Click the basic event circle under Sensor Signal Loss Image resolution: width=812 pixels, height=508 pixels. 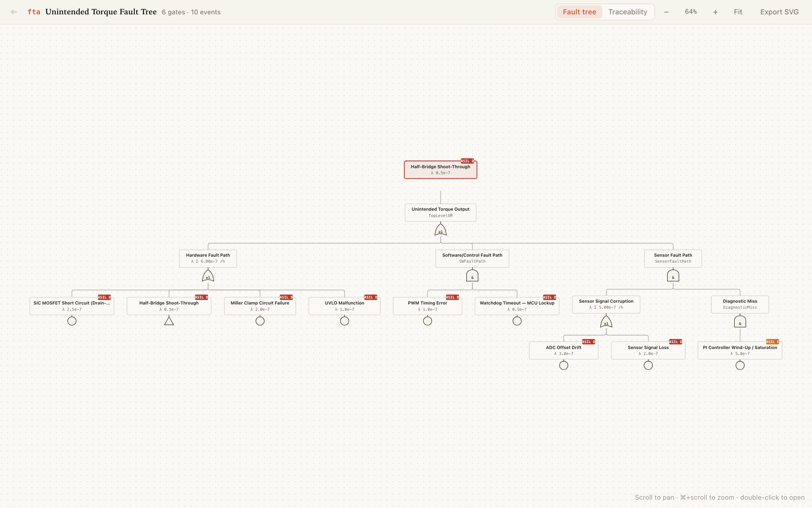[x=648, y=365]
